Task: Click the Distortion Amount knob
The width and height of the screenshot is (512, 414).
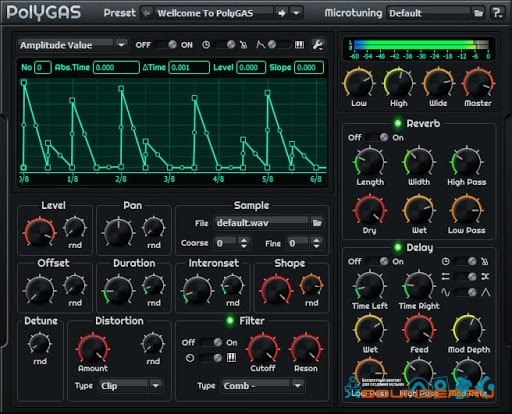Action: click(x=93, y=348)
